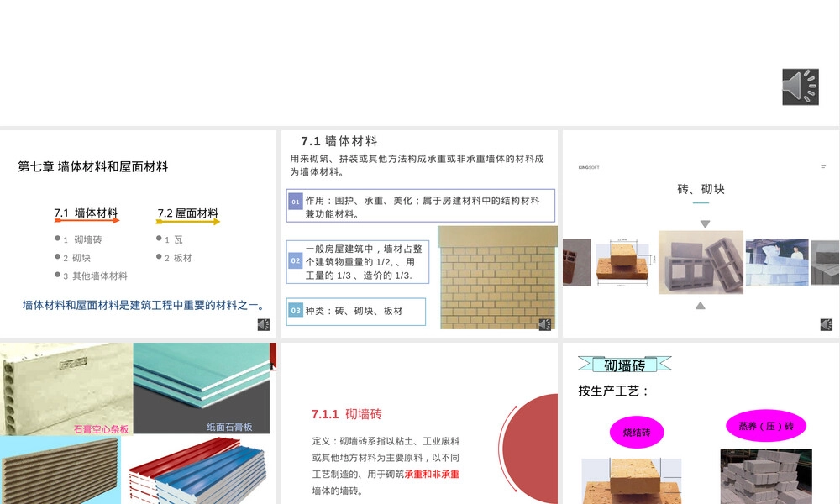This screenshot has height=504, width=840.
Task: Click the 01 number badge
Action: click(296, 202)
